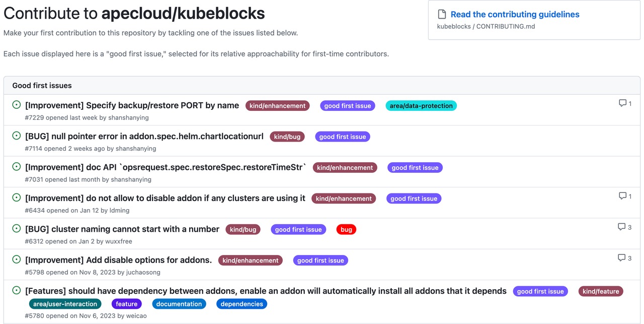The width and height of the screenshot is (644, 324).
Task: Click the documentation label
Action: pyautogui.click(x=179, y=304)
